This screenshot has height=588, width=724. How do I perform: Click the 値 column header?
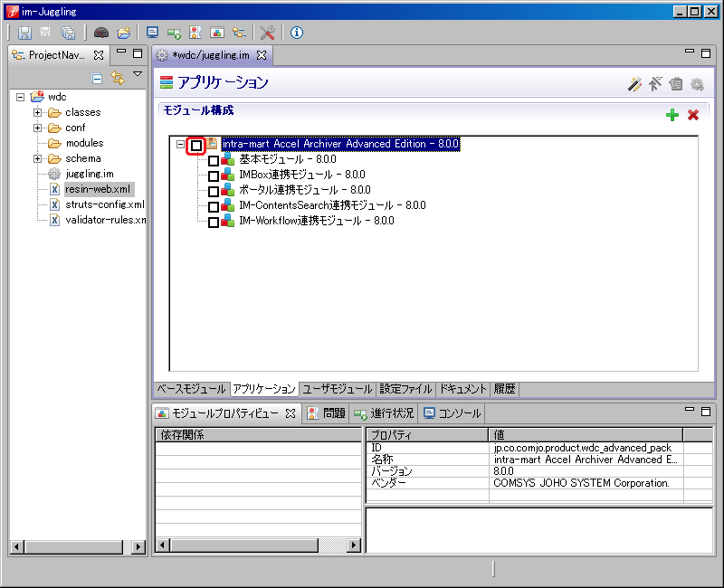[x=586, y=435]
